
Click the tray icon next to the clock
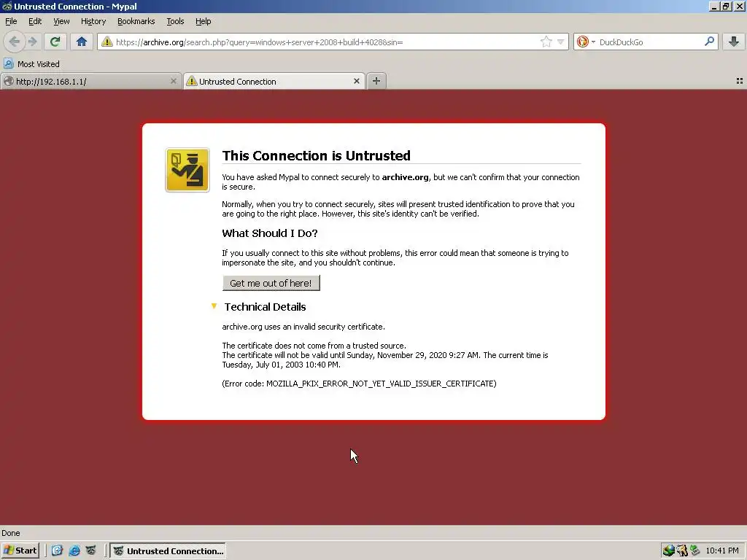click(x=695, y=551)
